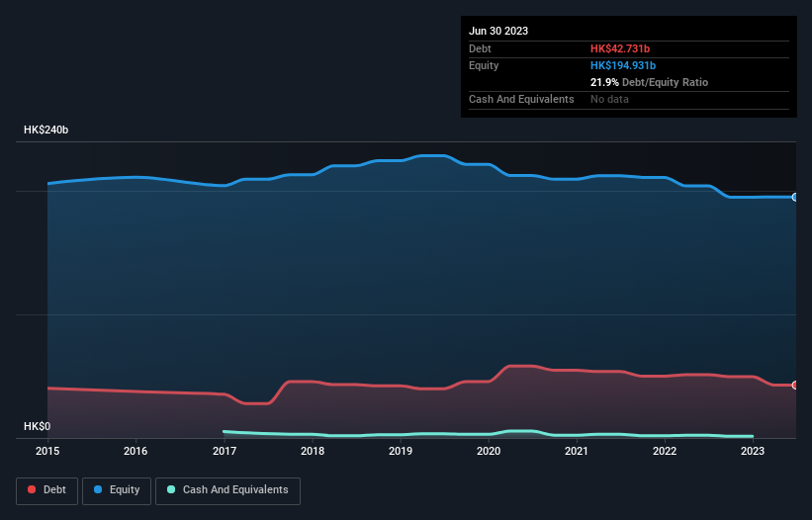This screenshot has height=520, width=812.
Task: Click the Debt label in tooltip
Action: click(480, 48)
